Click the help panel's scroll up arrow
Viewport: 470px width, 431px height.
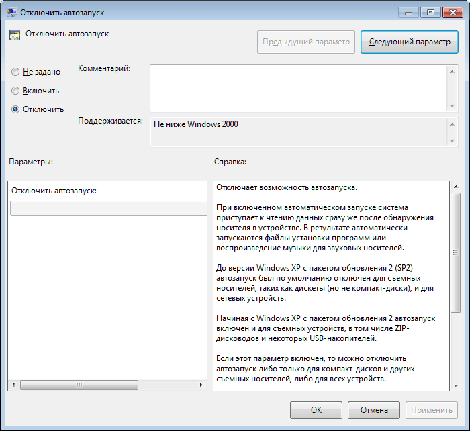click(456, 186)
